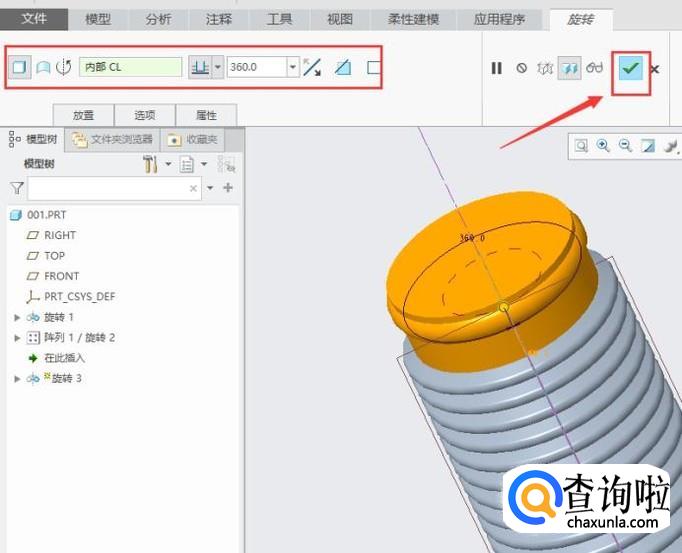Expand the 阵列 1 / 旋转 2 node

[16, 338]
